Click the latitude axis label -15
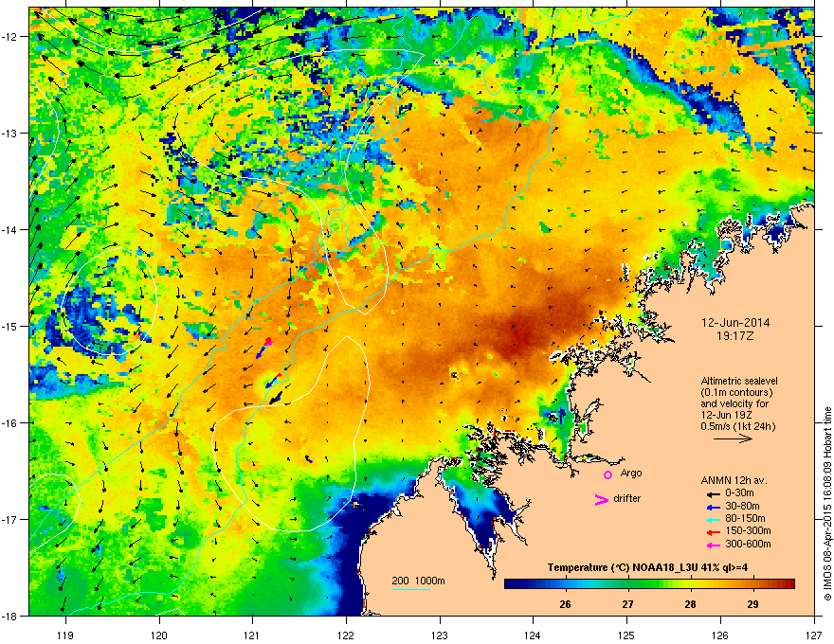 [x=10, y=326]
